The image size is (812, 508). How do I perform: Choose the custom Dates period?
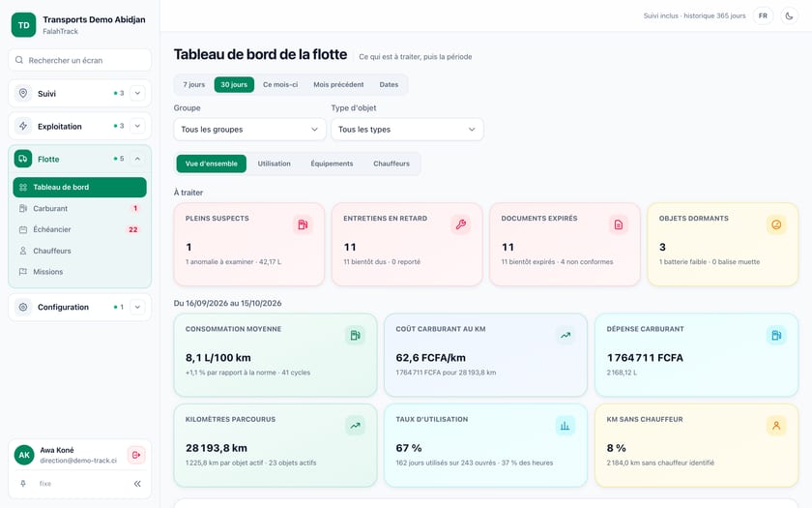tap(389, 84)
